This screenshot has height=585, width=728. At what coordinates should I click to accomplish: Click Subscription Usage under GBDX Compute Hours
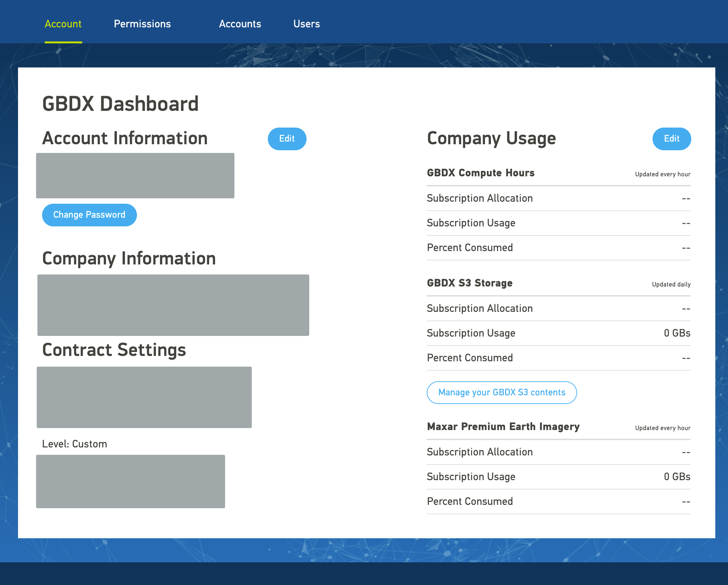pyautogui.click(x=471, y=223)
